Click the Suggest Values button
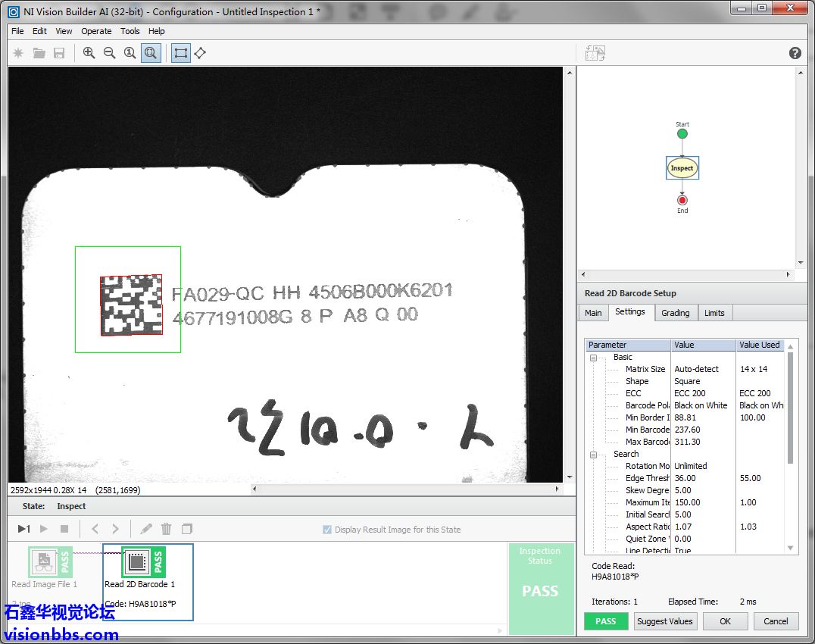Viewport: 815px width, 644px height. pos(664,621)
